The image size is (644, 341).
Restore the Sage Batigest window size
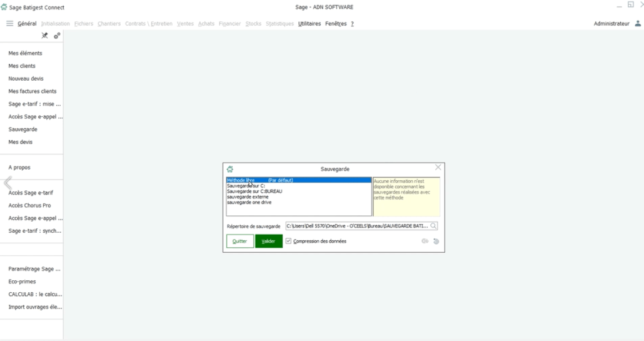click(x=630, y=5)
